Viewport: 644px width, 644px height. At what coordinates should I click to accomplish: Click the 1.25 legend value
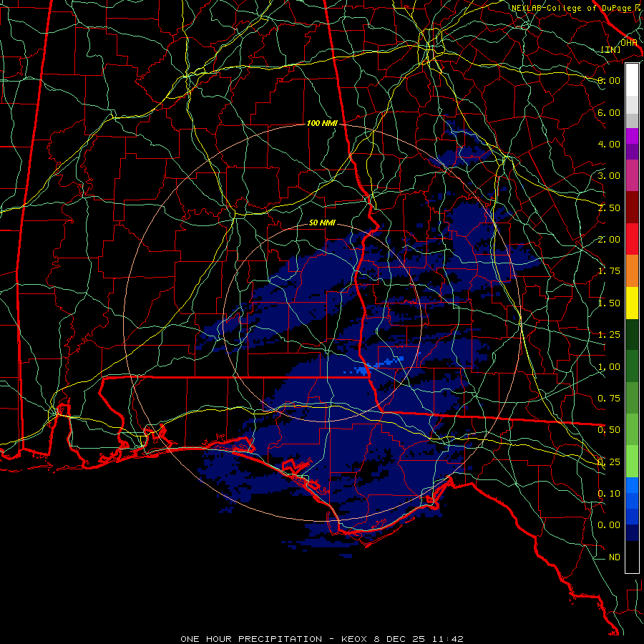[x=608, y=335]
